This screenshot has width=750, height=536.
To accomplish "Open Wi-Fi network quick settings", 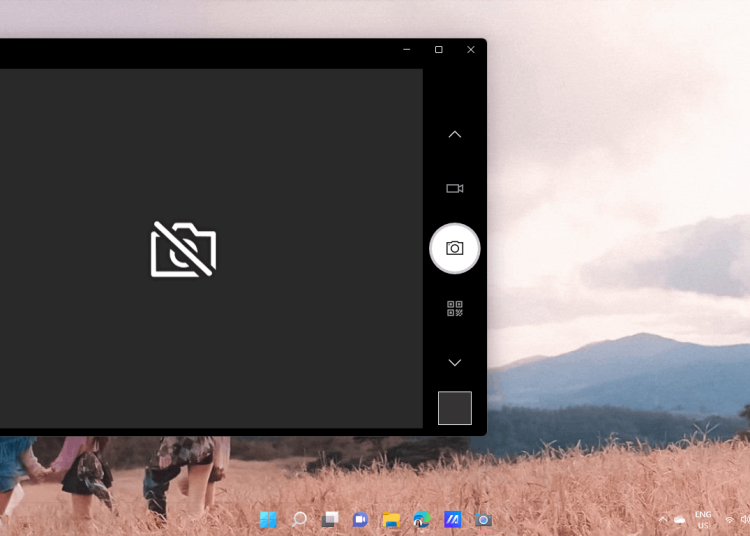I will click(x=729, y=520).
